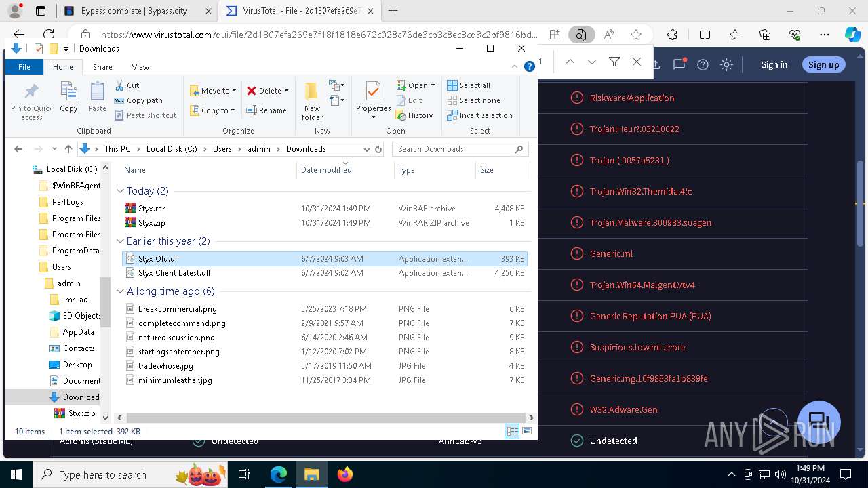
Task: Click History in the Open group
Action: pyautogui.click(x=414, y=115)
